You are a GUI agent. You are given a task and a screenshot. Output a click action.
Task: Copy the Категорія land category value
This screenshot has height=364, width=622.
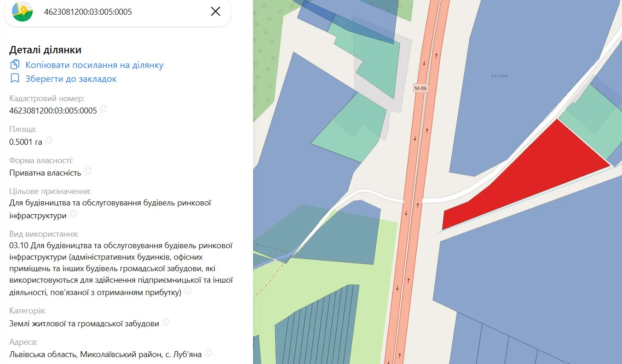(x=166, y=322)
